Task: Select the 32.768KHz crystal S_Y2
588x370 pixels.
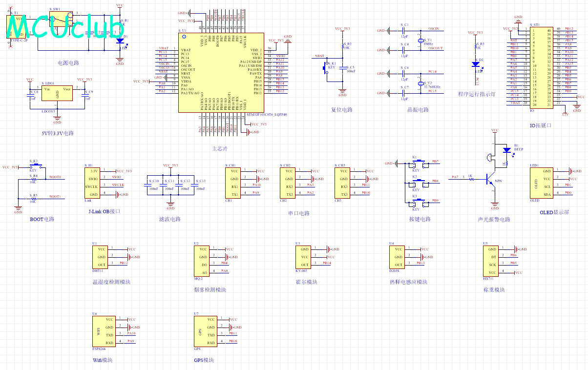Action: [x=420, y=83]
